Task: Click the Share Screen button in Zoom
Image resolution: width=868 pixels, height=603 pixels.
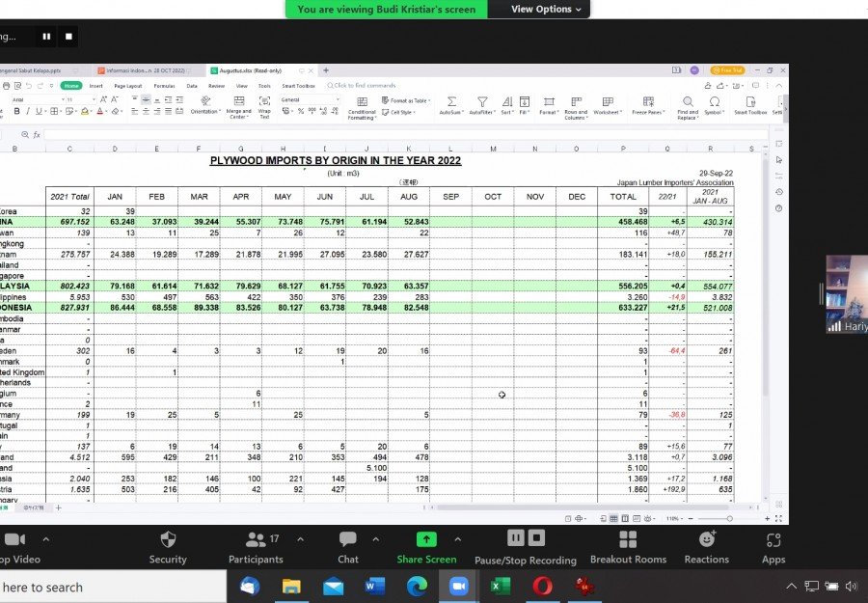Action: tap(426, 548)
